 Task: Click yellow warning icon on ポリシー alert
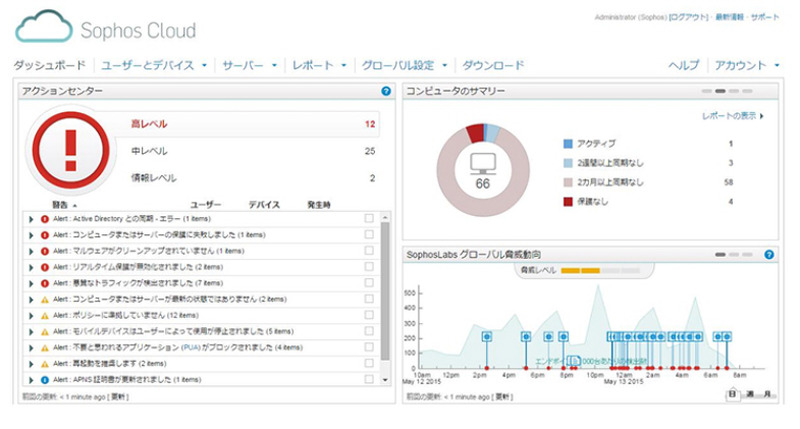click(45, 315)
